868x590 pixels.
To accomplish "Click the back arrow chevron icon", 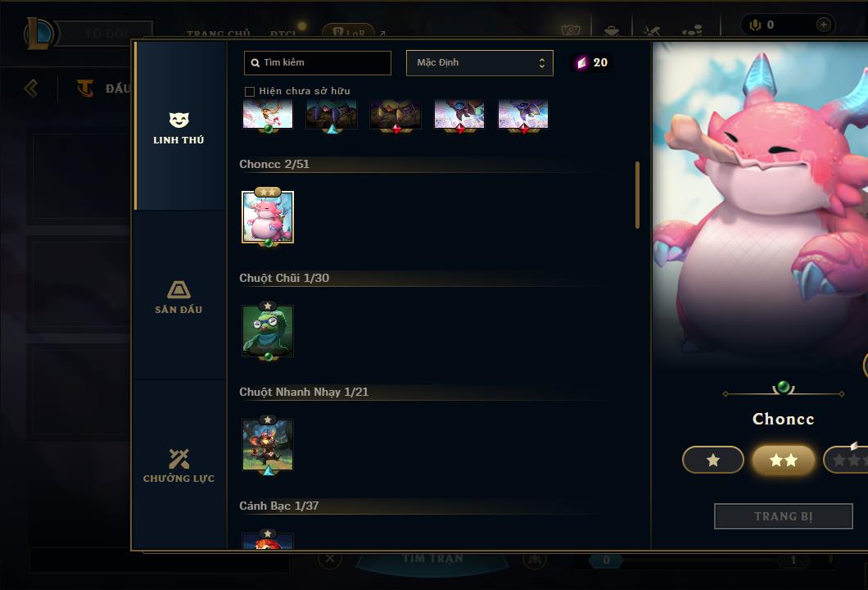I will tap(31, 88).
